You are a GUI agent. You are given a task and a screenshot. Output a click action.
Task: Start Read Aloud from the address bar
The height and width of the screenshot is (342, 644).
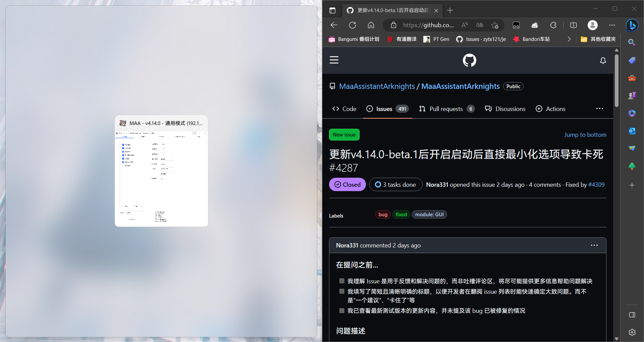[x=464, y=25]
